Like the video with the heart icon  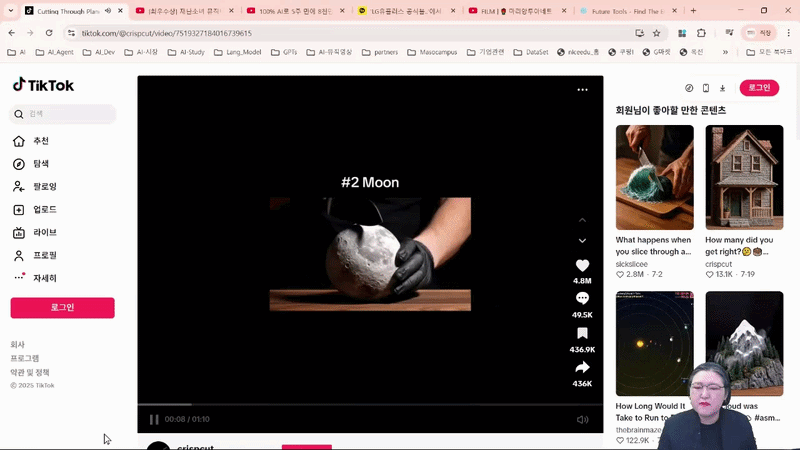click(x=582, y=266)
